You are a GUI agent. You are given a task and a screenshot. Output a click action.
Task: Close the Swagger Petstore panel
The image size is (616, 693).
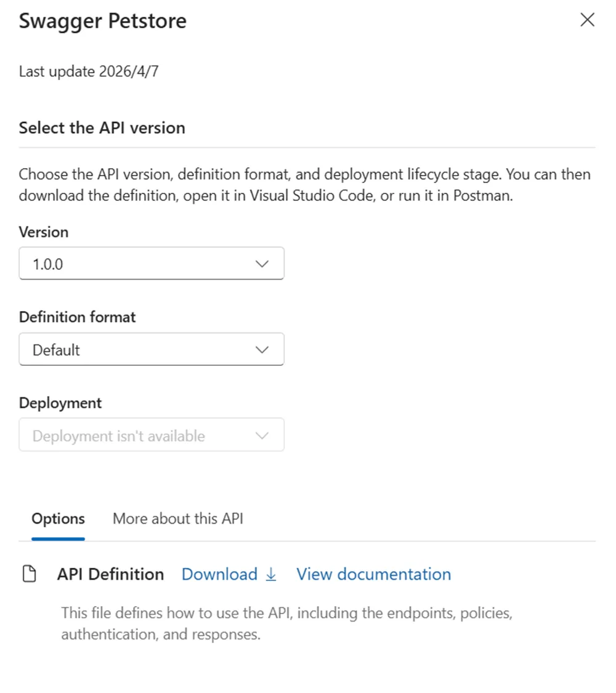click(587, 20)
